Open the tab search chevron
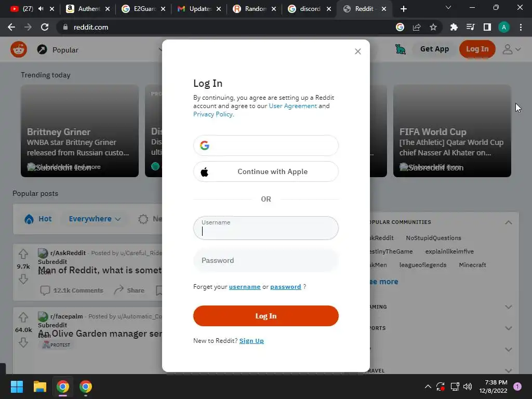532x399 pixels. tap(448, 7)
